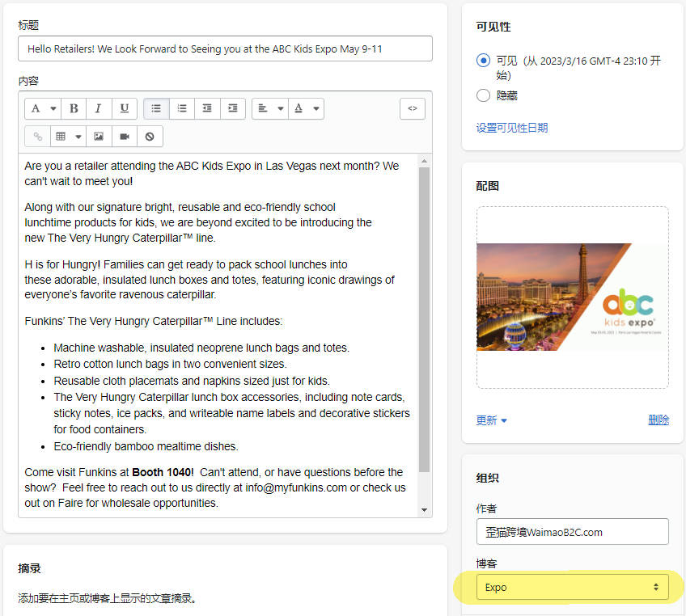Click the 'H is for Hungry!' paragraph
Viewport: 686px width, 616px height.
[x=210, y=280]
